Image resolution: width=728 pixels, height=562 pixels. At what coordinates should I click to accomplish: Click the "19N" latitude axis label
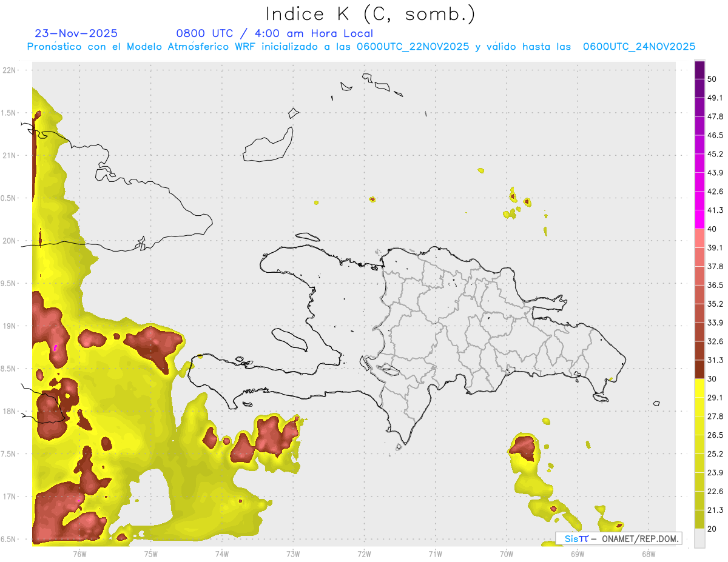tap(9, 326)
